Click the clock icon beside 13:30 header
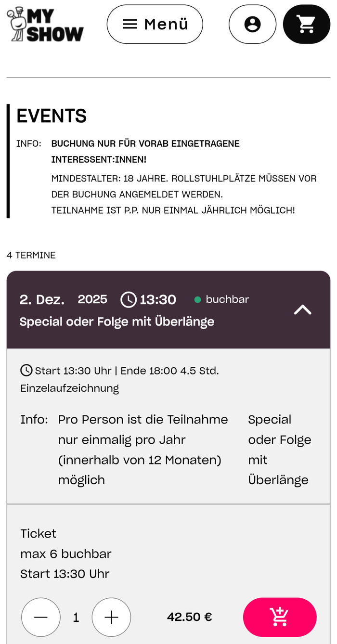The width and height of the screenshot is (337, 644). point(129,299)
